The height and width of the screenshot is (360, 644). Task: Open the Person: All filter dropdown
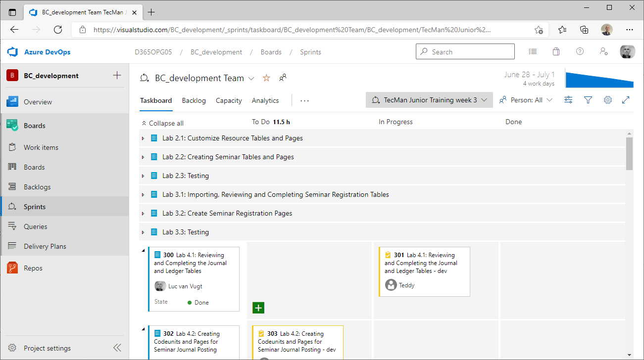[x=526, y=100]
